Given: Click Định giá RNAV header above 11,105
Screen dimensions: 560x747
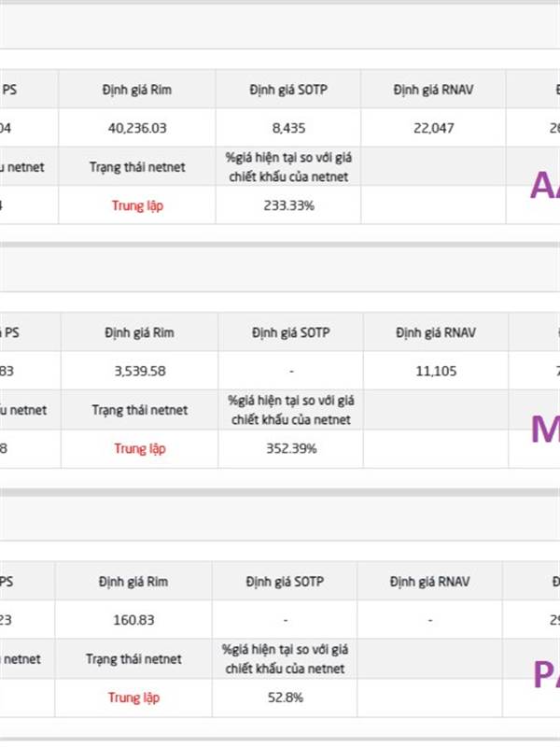Looking at the screenshot, I should (435, 332).
